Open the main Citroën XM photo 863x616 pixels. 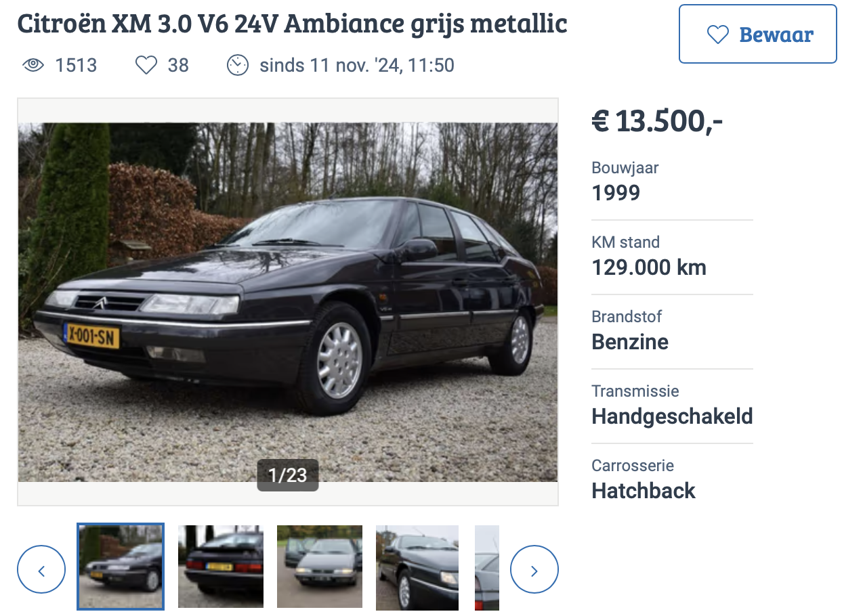288,302
